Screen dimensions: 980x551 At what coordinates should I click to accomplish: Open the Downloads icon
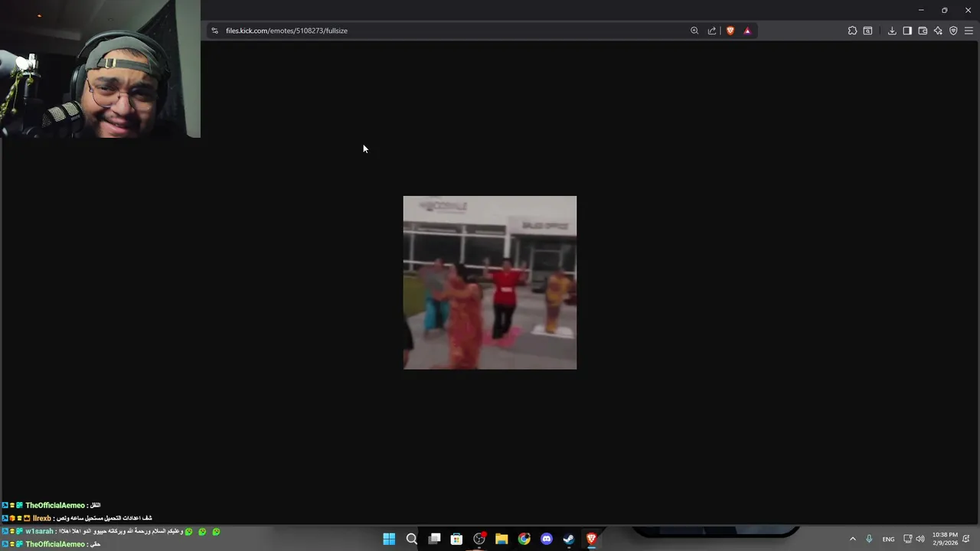892,31
